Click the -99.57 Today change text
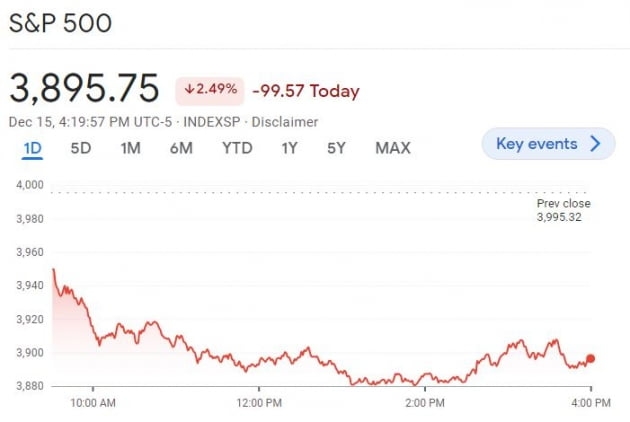Image resolution: width=630 pixels, height=422 pixels. click(305, 91)
